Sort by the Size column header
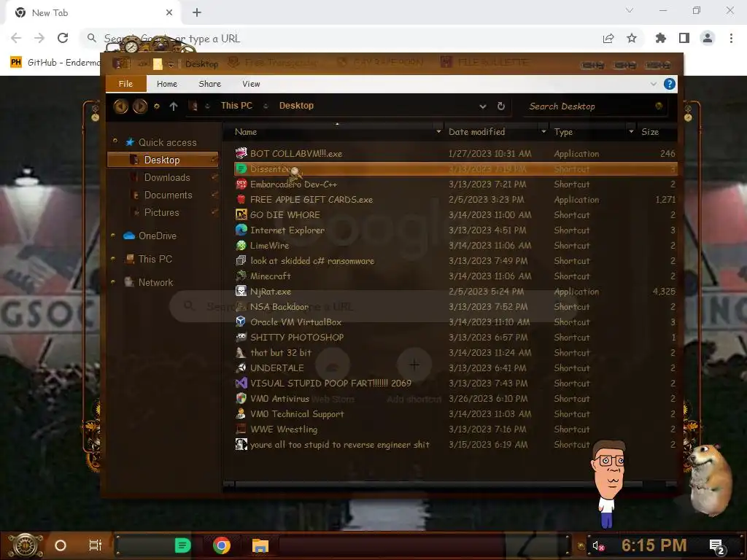This screenshot has height=560, width=747. 650,132
